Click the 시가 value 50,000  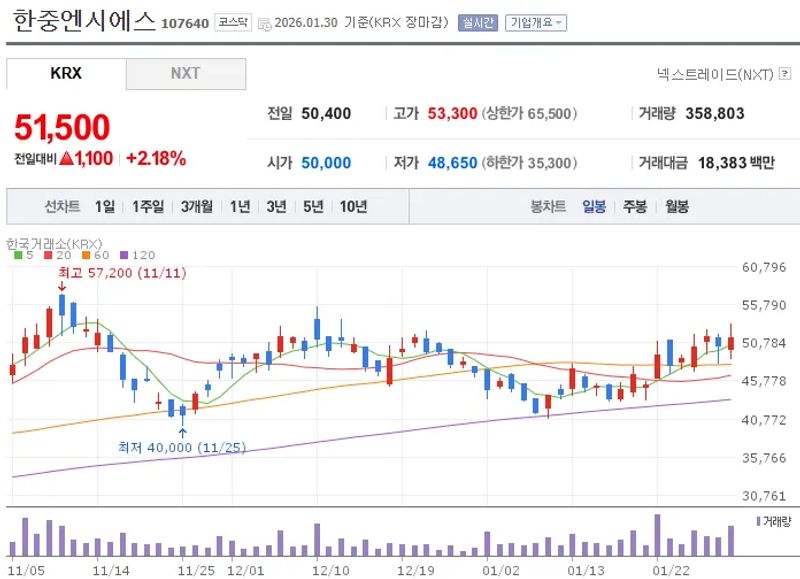326,163
